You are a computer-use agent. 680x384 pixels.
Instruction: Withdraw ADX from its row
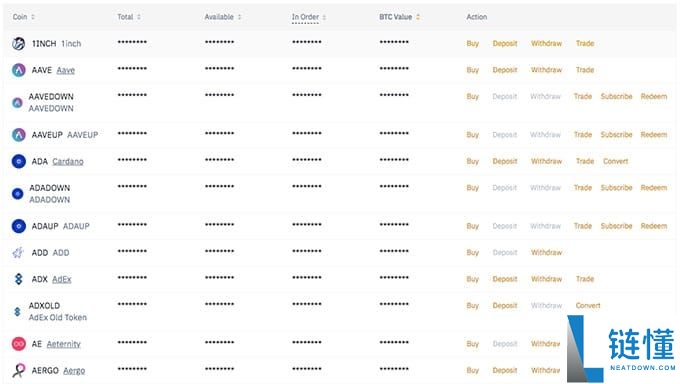[546, 279]
